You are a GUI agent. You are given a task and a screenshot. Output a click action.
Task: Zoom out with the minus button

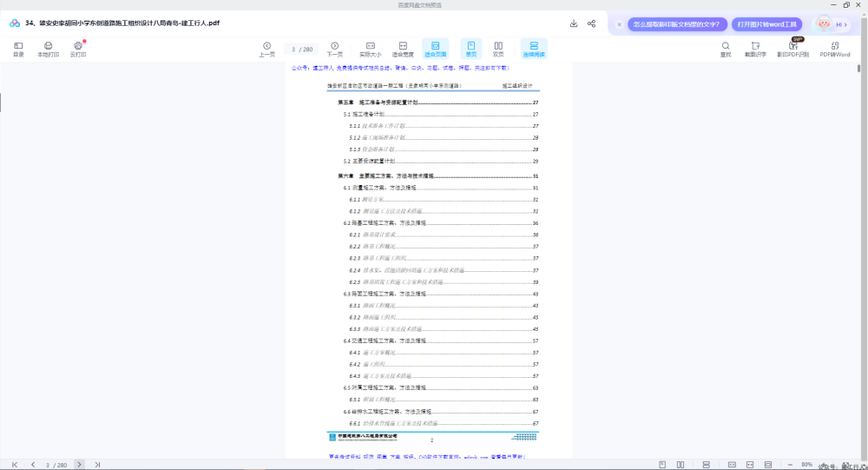point(790,465)
